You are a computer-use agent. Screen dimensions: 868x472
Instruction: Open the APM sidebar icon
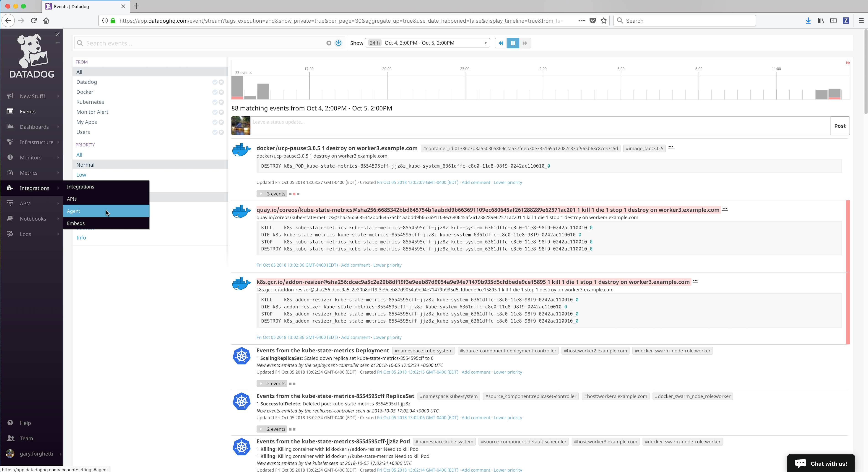click(x=10, y=203)
